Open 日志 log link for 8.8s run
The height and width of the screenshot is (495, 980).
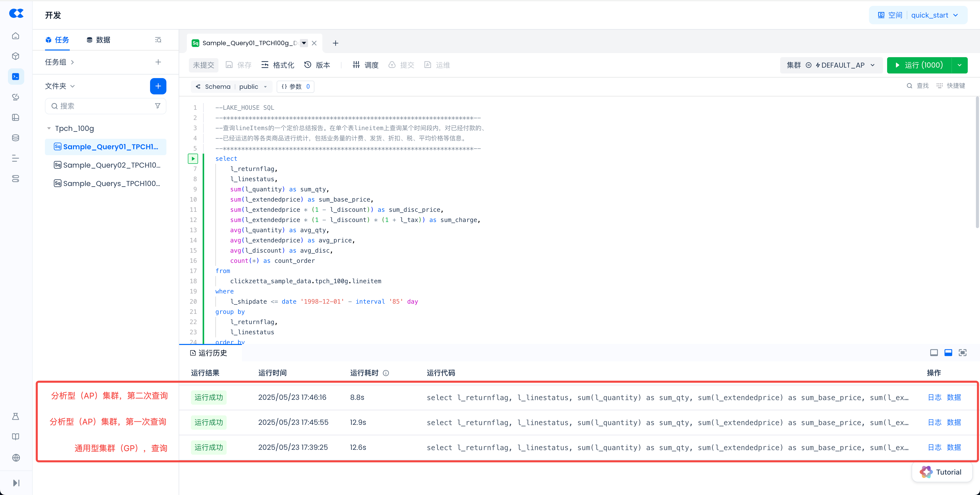tap(934, 397)
